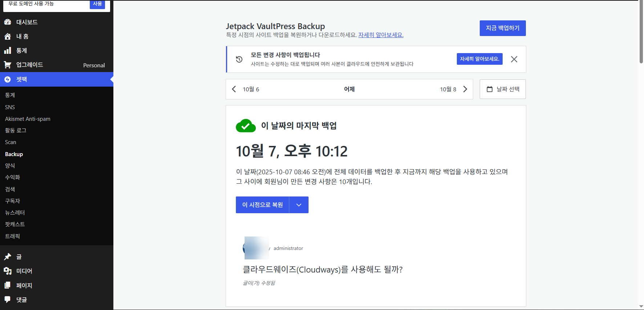Open the Scan submenu item
644x310 pixels.
pyautogui.click(x=11, y=142)
